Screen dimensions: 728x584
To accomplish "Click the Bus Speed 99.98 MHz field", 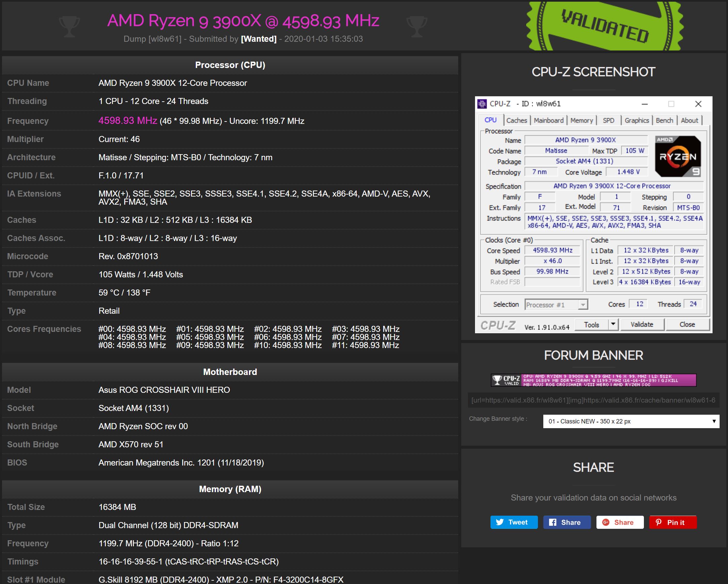I will click(552, 272).
